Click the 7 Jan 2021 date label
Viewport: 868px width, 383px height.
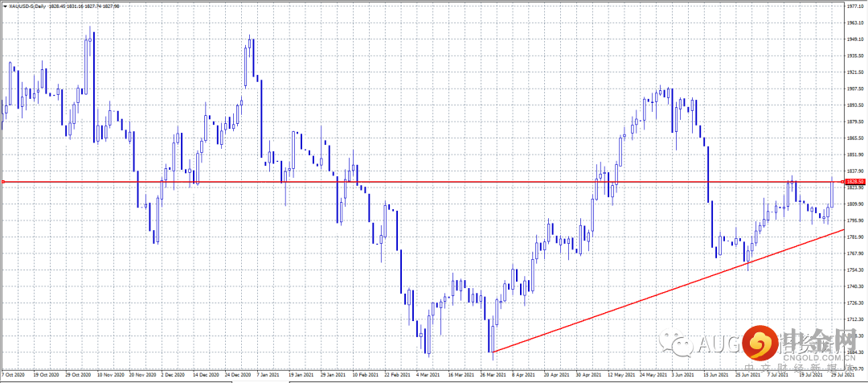(x=269, y=375)
